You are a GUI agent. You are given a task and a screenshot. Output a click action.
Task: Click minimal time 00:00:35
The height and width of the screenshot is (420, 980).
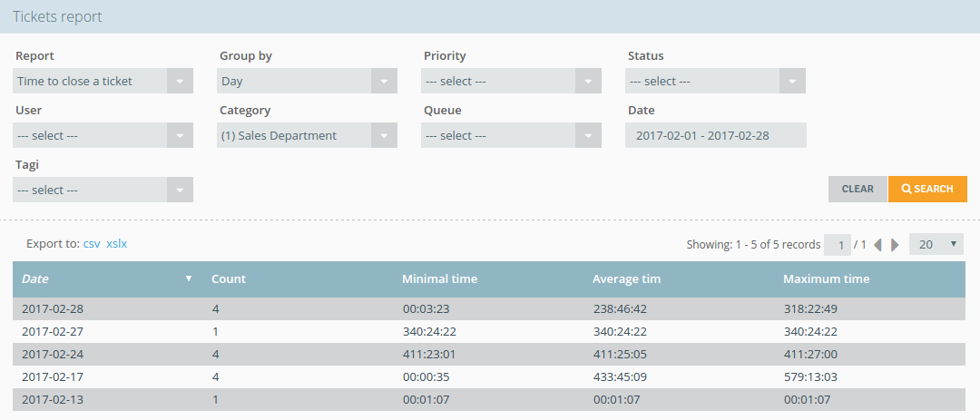(x=426, y=377)
